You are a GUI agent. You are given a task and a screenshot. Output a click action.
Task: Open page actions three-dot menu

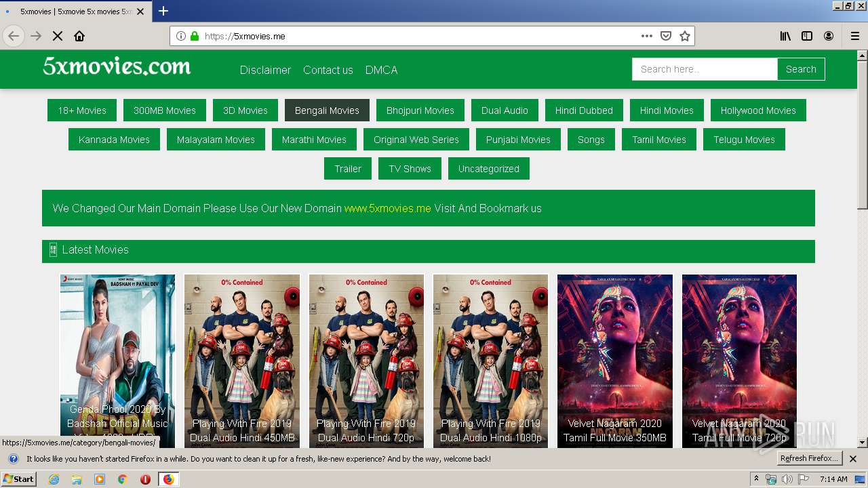(647, 36)
